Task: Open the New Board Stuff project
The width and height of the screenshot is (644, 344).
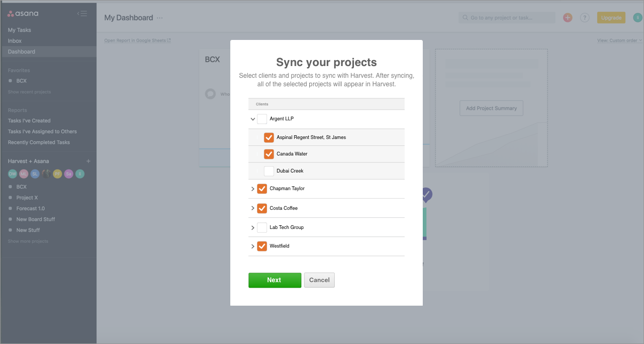Action: 36,219
